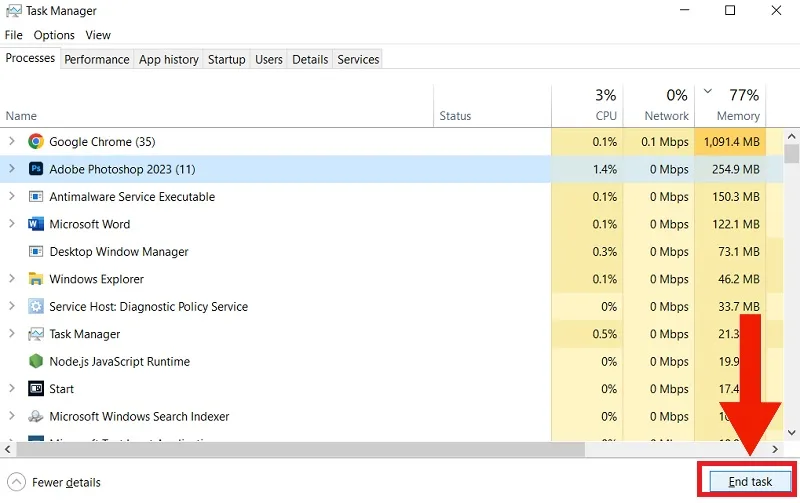Click the 254.9 MB memory value
Screen dimensions: 800x503
click(x=736, y=169)
